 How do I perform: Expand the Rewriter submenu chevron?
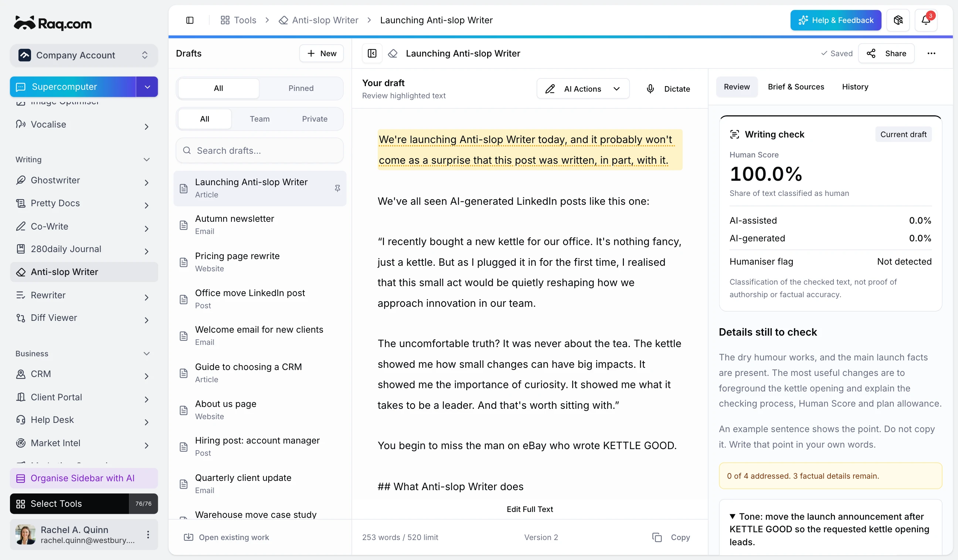click(x=146, y=297)
